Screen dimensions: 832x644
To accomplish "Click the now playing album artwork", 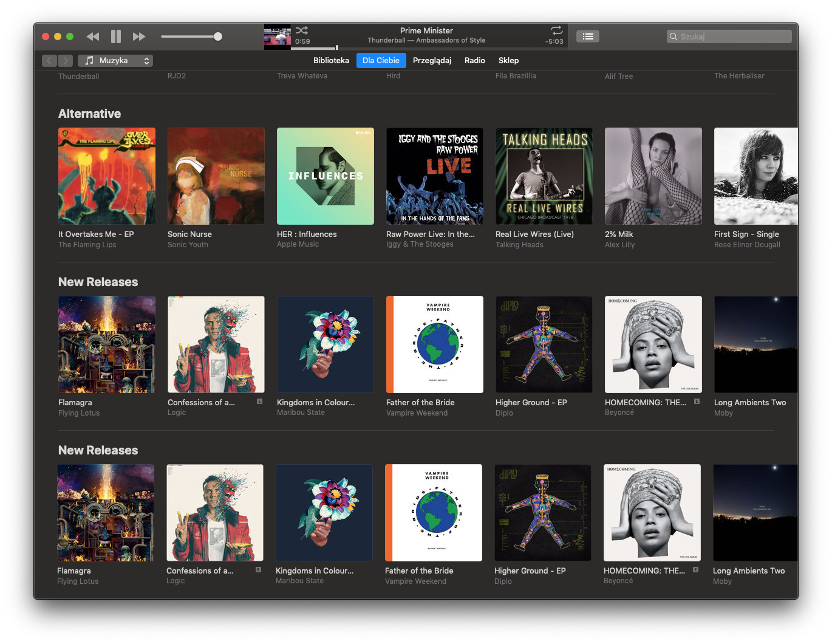I will tap(278, 36).
